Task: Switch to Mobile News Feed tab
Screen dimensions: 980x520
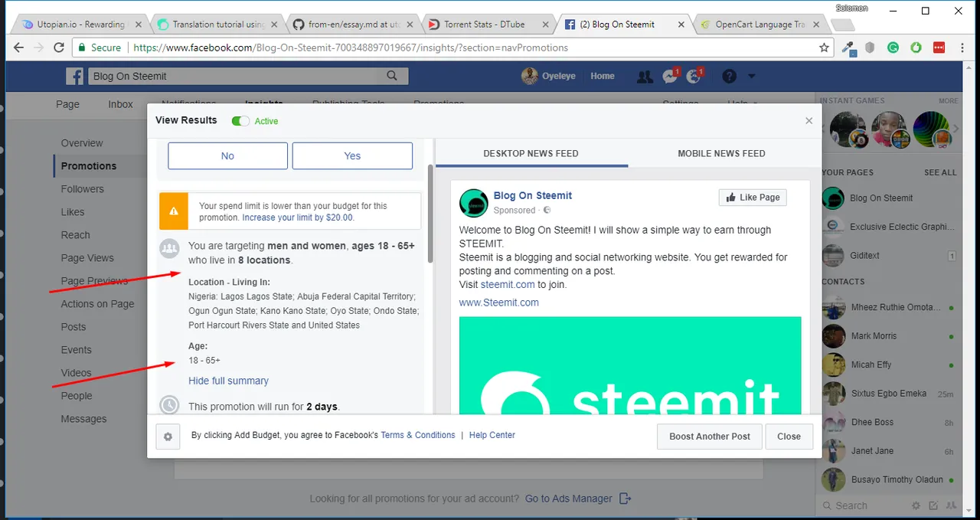Action: tap(721, 153)
